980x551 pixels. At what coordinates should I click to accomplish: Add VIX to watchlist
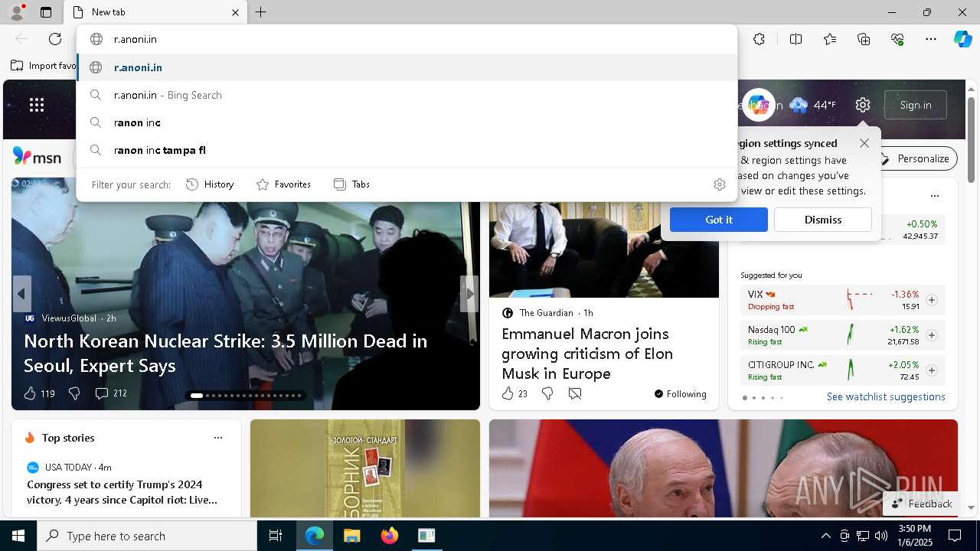tap(932, 300)
